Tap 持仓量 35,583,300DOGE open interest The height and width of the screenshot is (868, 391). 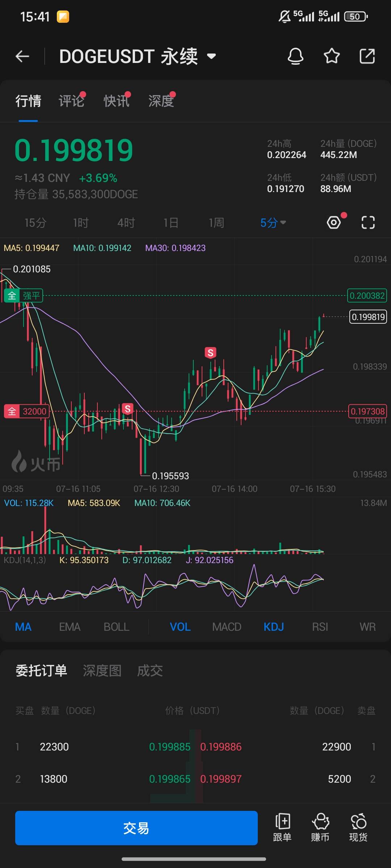76,194
